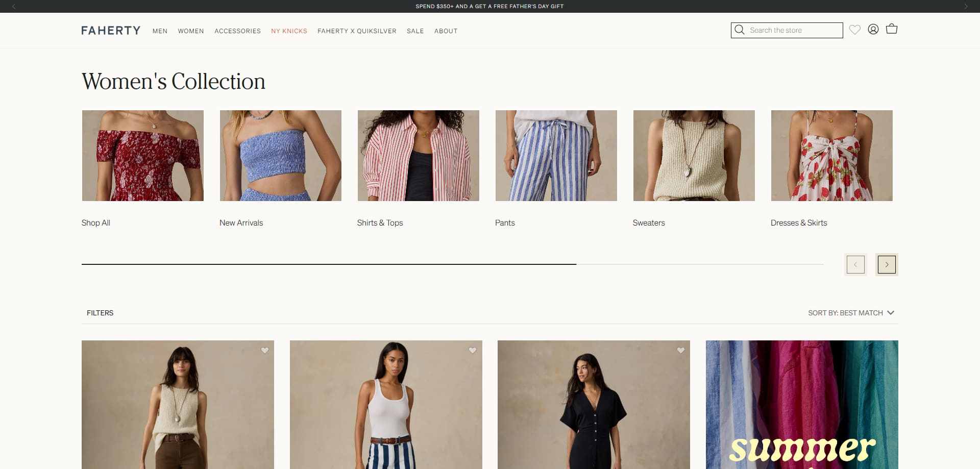The width and height of the screenshot is (980, 469).
Task: Open the white tank striped shorts image
Action: click(x=386, y=405)
